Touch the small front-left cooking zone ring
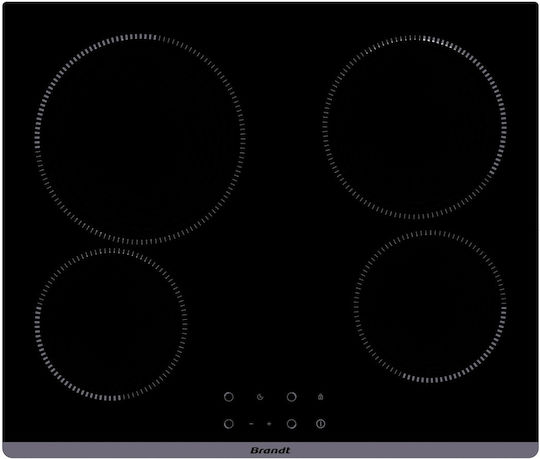Image resolution: width=540 pixels, height=459 pixels. 111,324
